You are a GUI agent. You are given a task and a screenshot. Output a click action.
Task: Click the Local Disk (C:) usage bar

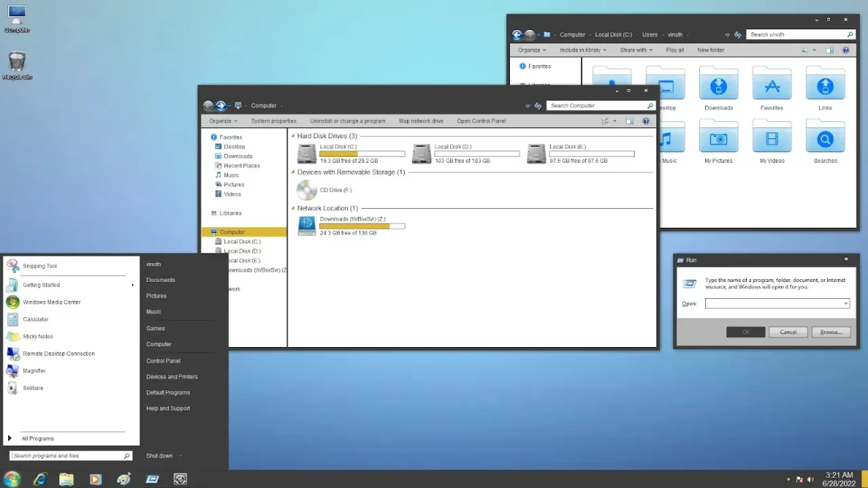(362, 154)
